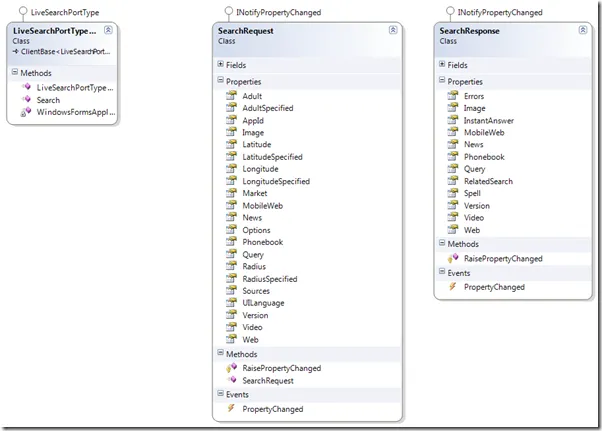Click SearchResponse's INotifyPropertyChanged lollipop circle
Viewport: 602px width, 431px height.
(450, 11)
